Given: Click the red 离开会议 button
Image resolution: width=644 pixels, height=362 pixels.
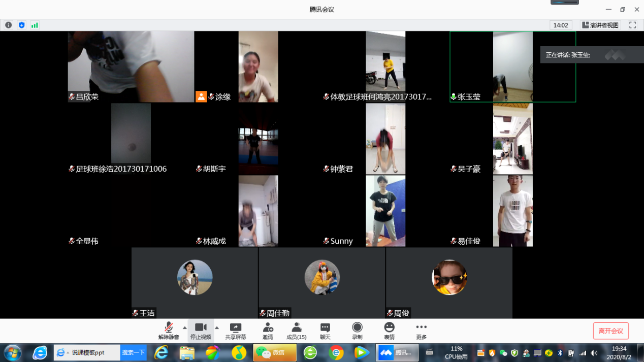Looking at the screenshot, I should [610, 331].
